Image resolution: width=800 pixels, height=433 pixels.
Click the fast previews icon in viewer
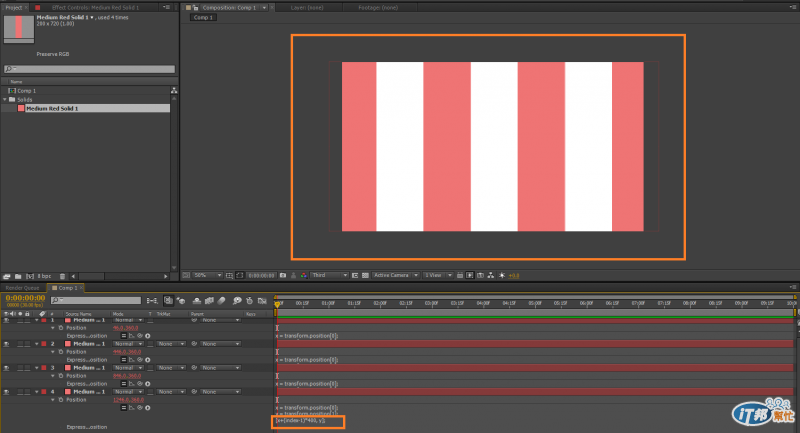tap(470, 275)
